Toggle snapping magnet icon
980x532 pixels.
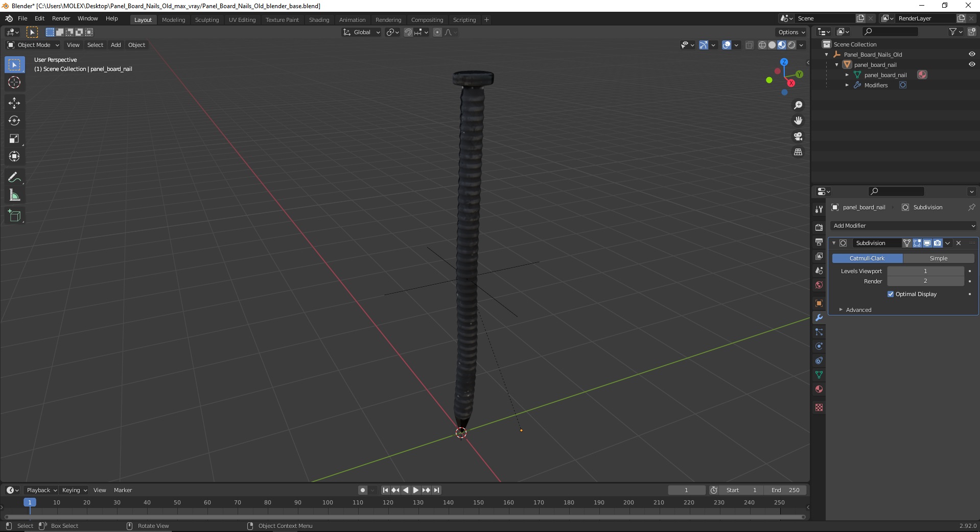(408, 32)
